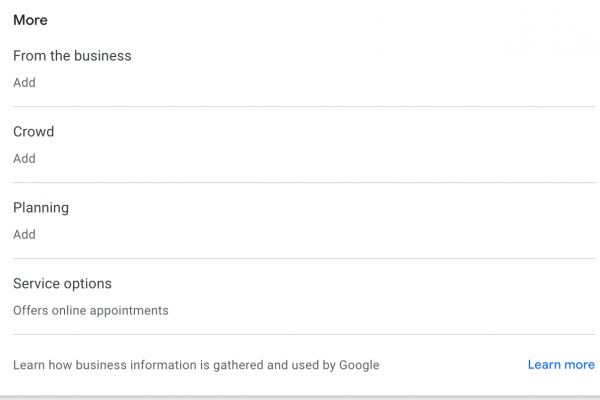
Task: Click the divider line below From the business
Action: click(300, 106)
